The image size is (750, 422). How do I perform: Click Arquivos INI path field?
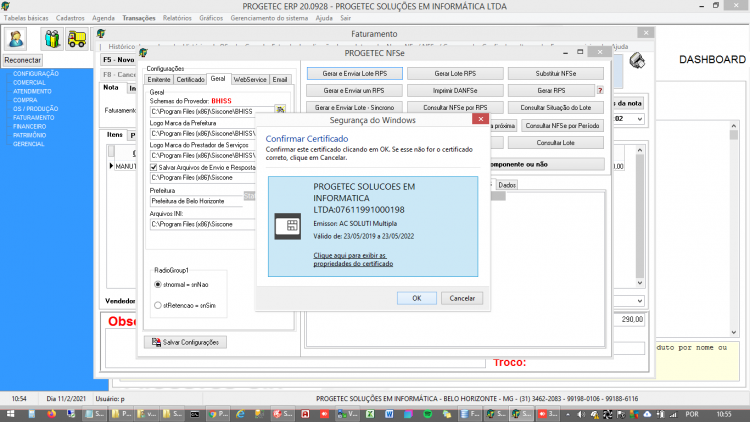click(x=202, y=224)
